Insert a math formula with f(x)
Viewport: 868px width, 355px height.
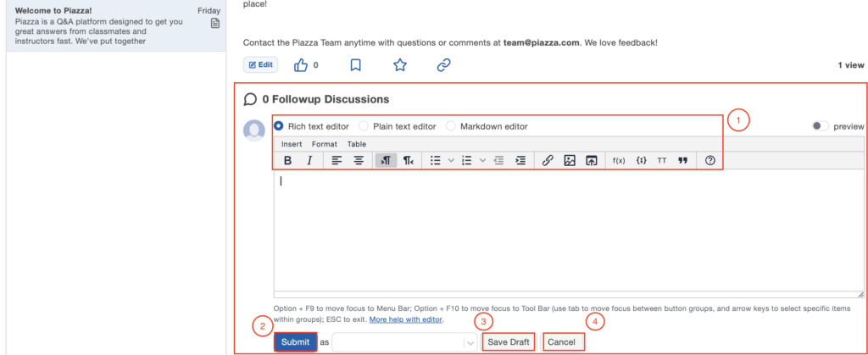pos(619,160)
